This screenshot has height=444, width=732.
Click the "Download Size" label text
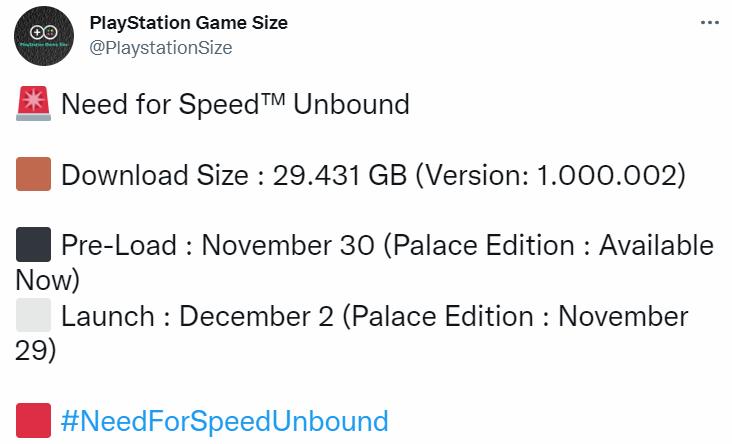click(x=154, y=175)
